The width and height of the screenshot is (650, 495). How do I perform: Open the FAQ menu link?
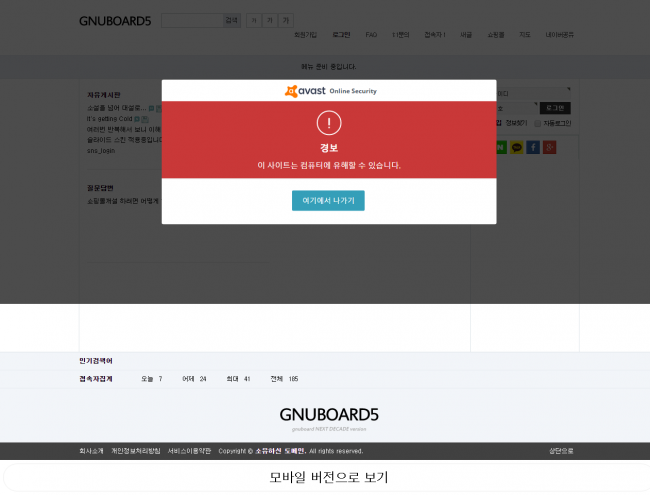371,35
